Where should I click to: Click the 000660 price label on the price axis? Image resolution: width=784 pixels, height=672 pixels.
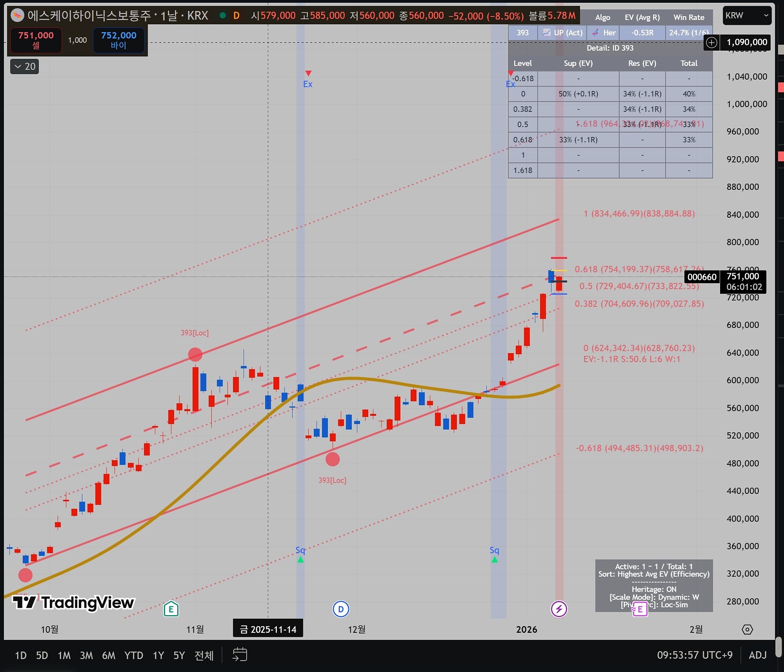pos(702,277)
